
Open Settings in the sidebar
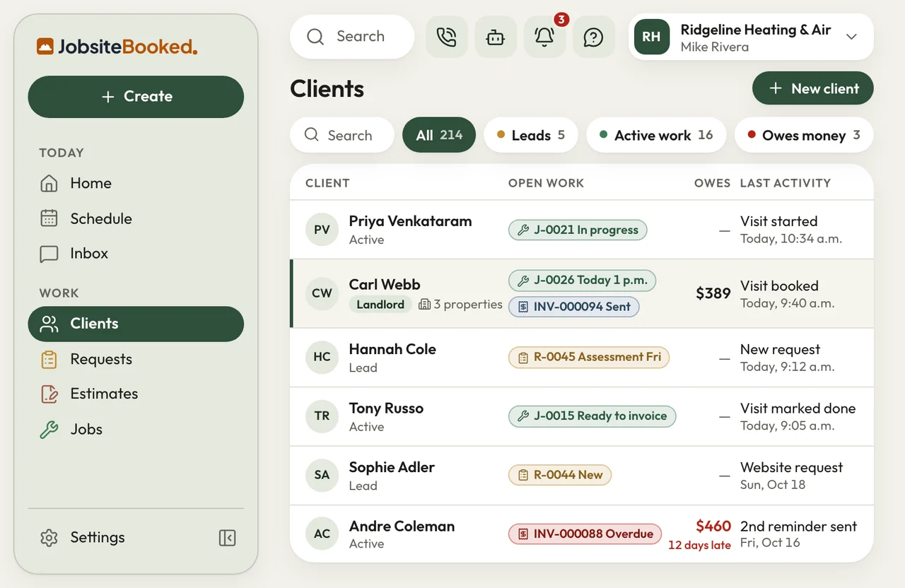pyautogui.click(x=83, y=538)
